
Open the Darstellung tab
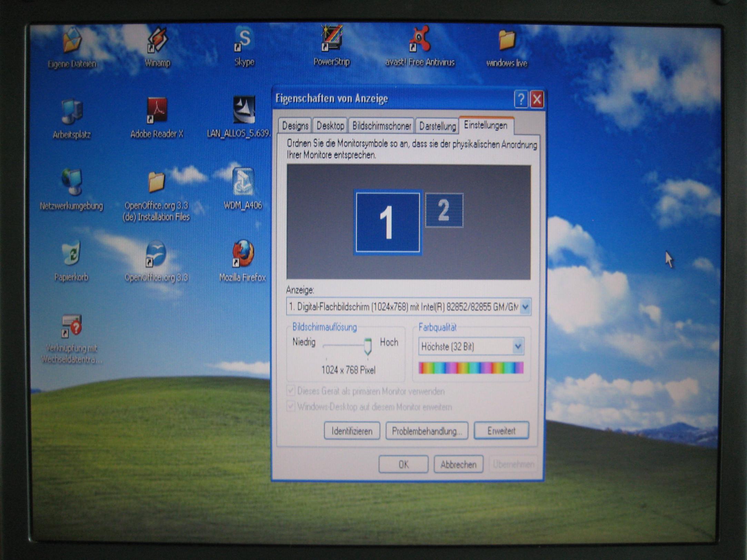437,126
